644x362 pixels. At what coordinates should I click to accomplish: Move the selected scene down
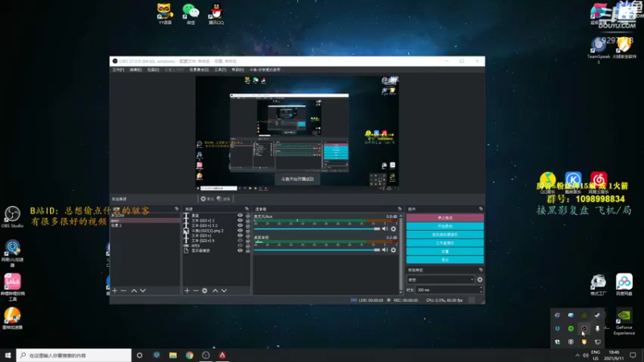[143, 290]
